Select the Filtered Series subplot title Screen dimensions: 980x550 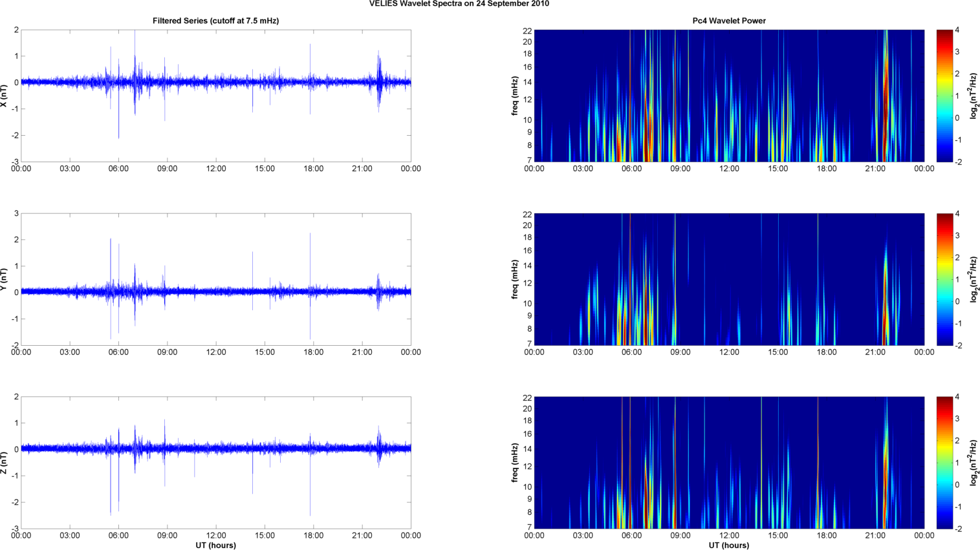(215, 21)
